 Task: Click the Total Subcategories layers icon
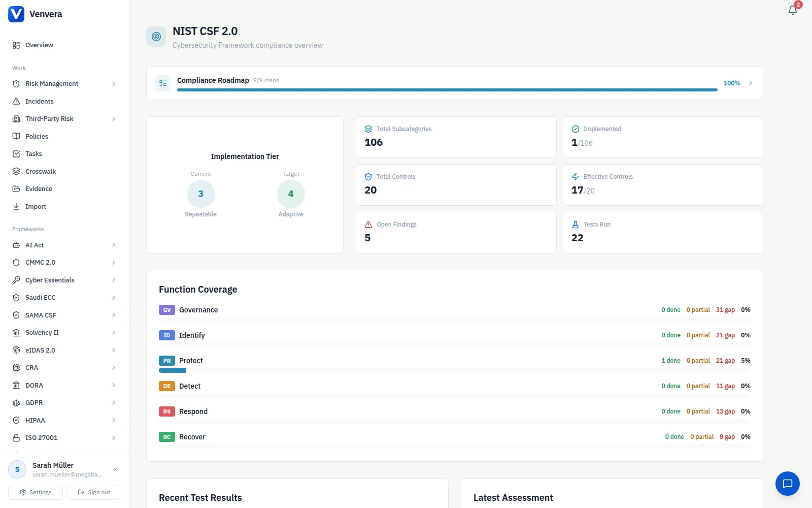(x=368, y=129)
